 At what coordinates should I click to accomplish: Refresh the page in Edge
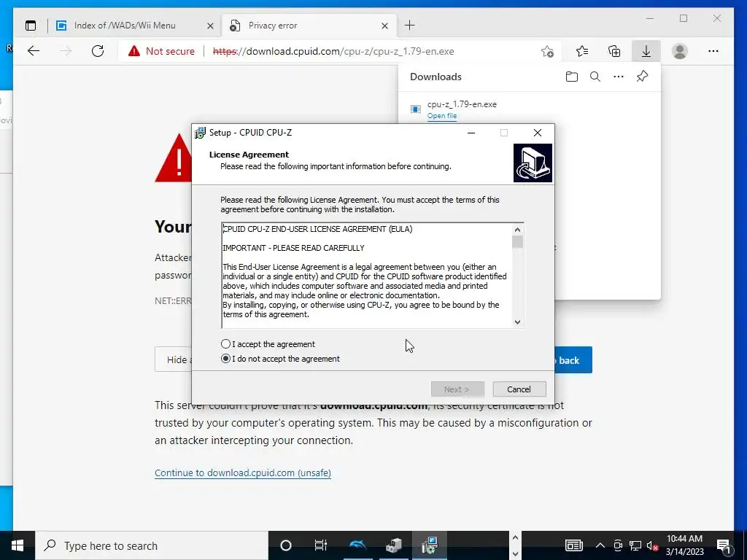(x=98, y=51)
